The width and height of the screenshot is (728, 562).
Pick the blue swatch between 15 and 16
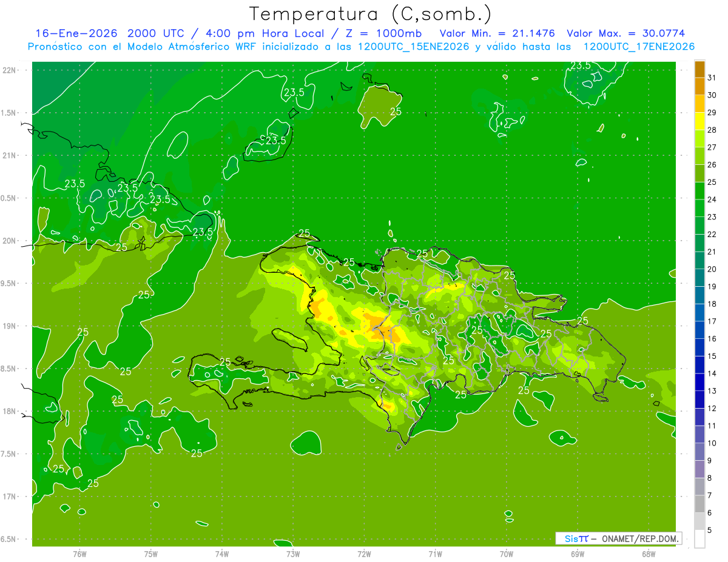pyautogui.click(x=699, y=348)
